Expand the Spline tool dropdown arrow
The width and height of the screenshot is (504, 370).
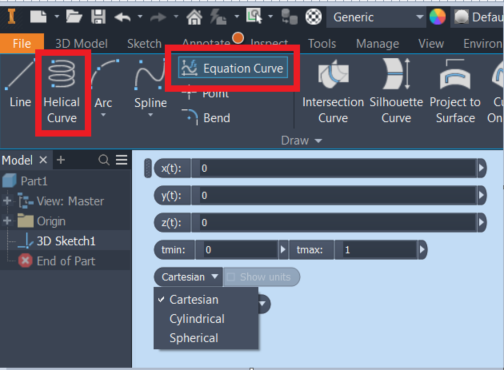[x=150, y=115]
